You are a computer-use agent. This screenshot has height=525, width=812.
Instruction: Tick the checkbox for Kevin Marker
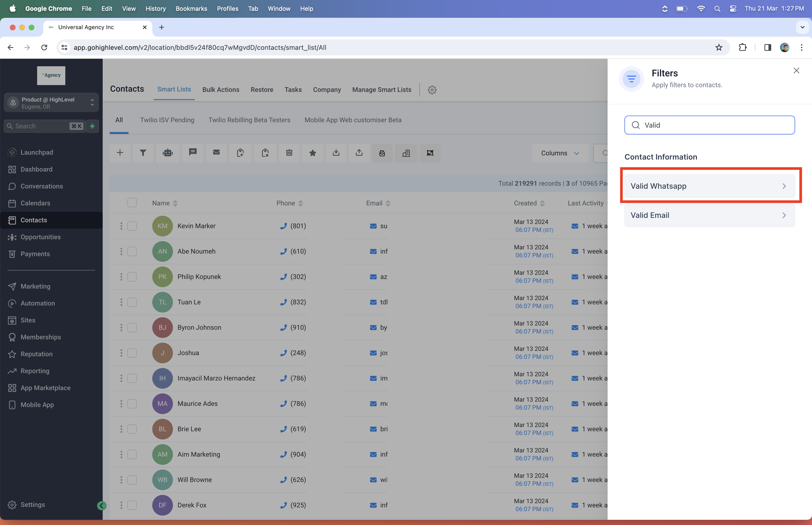coord(132,226)
